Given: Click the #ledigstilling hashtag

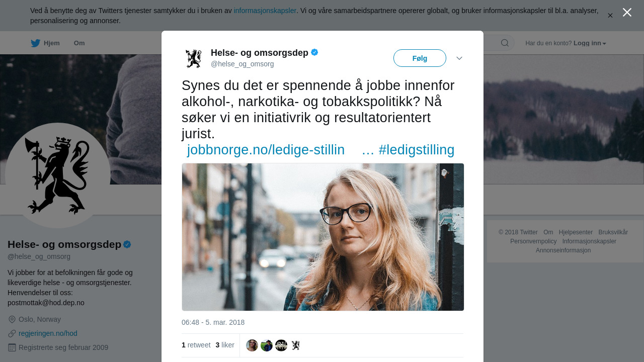Looking at the screenshot, I should coord(417,150).
